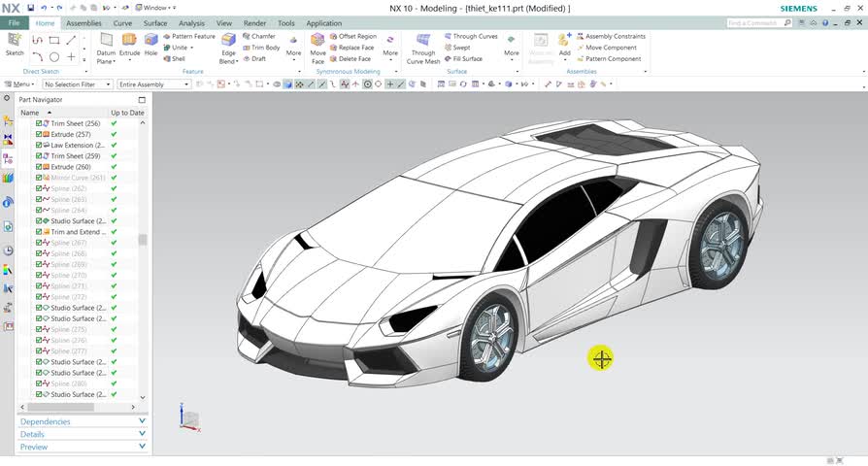Viewport: 868px width, 466px height.
Task: Open the Render tab
Action: click(254, 23)
